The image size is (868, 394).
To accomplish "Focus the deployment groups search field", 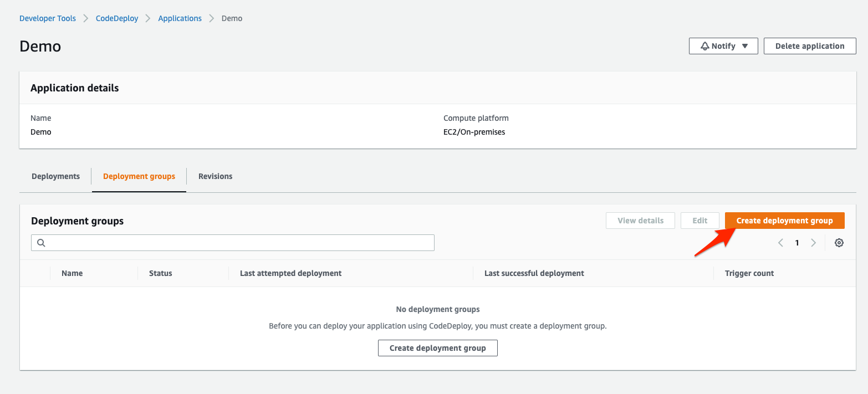I will [x=238, y=243].
